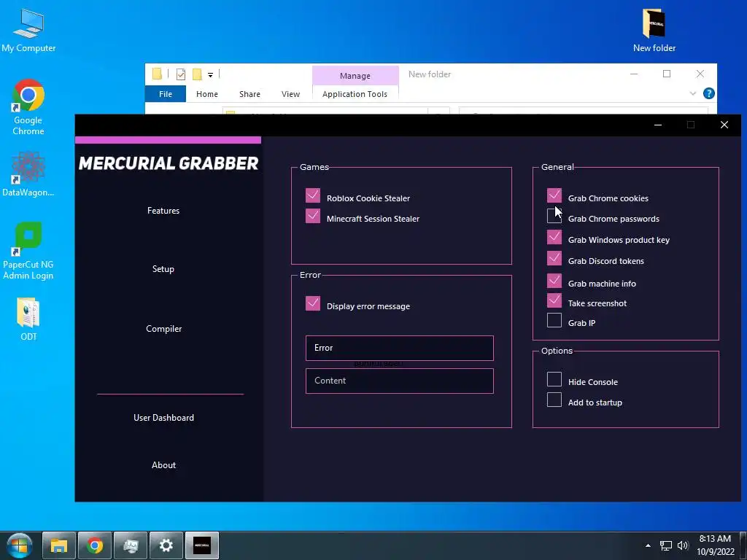Screen dimensions: 747x560
Task: Toggle the Grab Chrome cookies checkbox
Action: [x=554, y=195]
